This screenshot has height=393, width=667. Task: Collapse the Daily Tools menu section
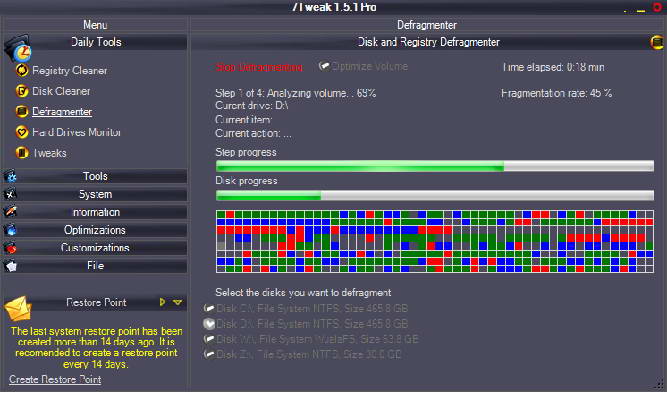coord(96,42)
